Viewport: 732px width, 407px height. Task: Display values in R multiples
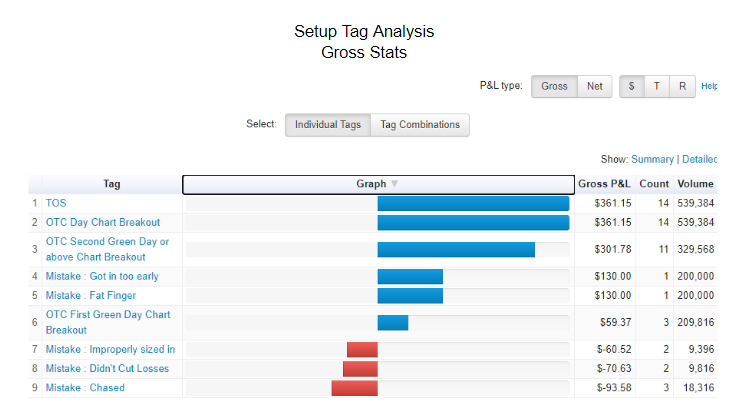[682, 86]
